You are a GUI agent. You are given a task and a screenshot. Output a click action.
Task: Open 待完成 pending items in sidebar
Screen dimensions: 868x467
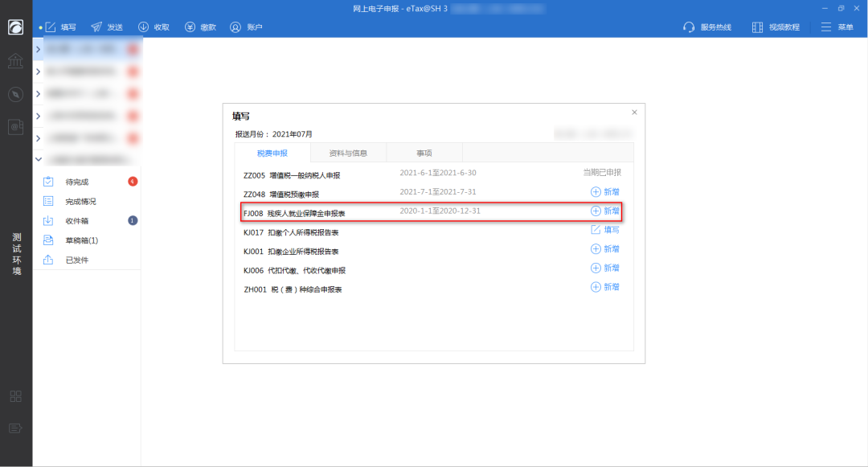[77, 182]
